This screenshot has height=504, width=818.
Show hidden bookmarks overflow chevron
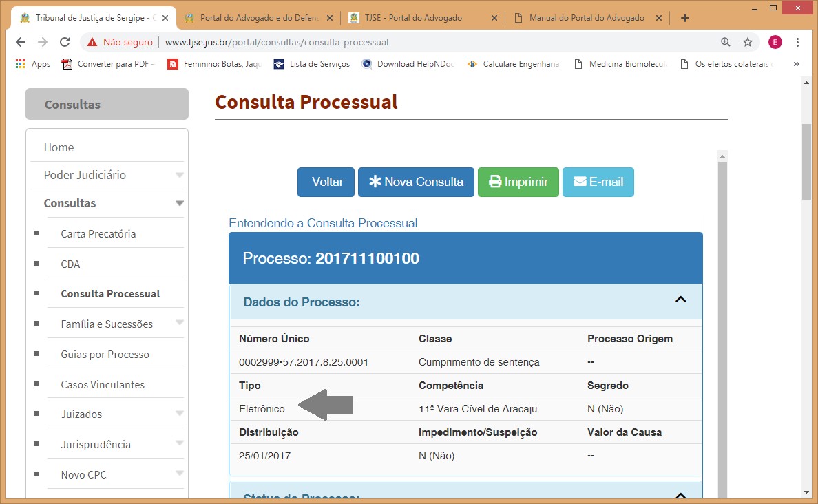[x=797, y=64]
